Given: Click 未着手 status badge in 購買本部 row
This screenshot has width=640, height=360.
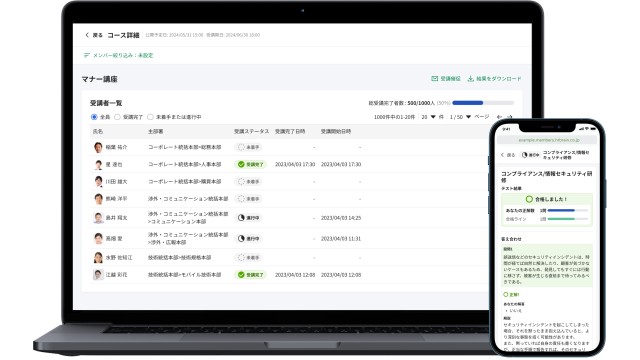Looking at the screenshot, I should coord(249,181).
